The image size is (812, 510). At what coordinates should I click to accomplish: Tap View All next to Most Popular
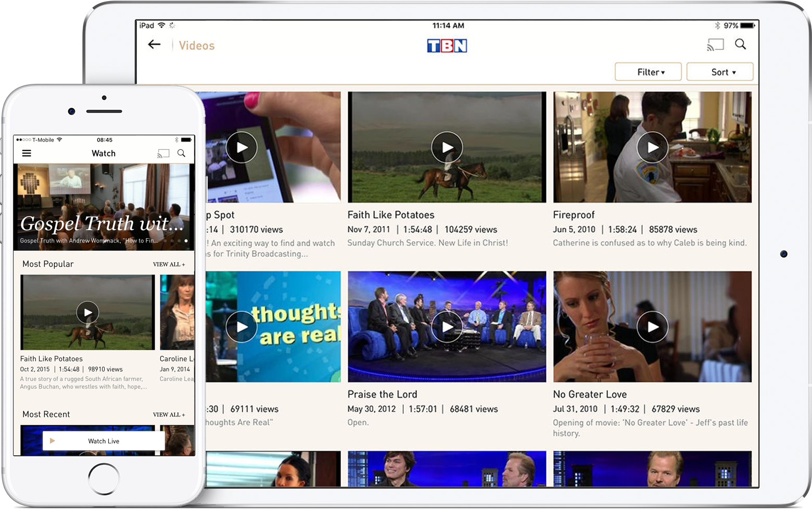pyautogui.click(x=169, y=264)
